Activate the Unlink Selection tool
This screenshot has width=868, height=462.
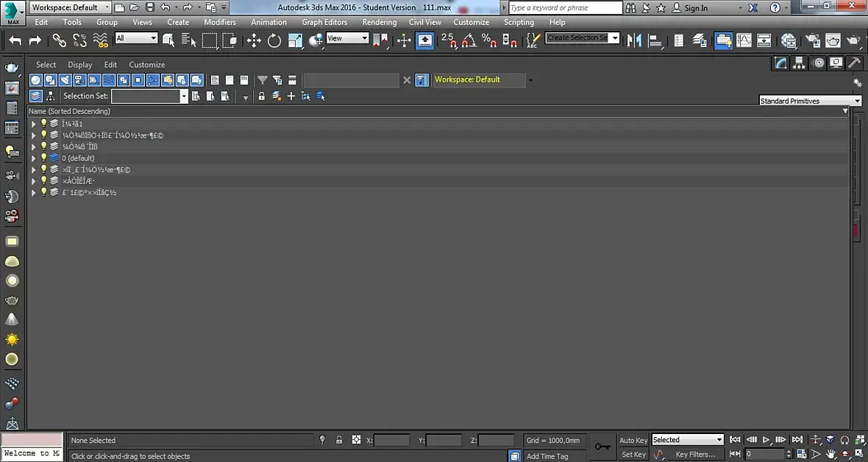click(x=79, y=40)
